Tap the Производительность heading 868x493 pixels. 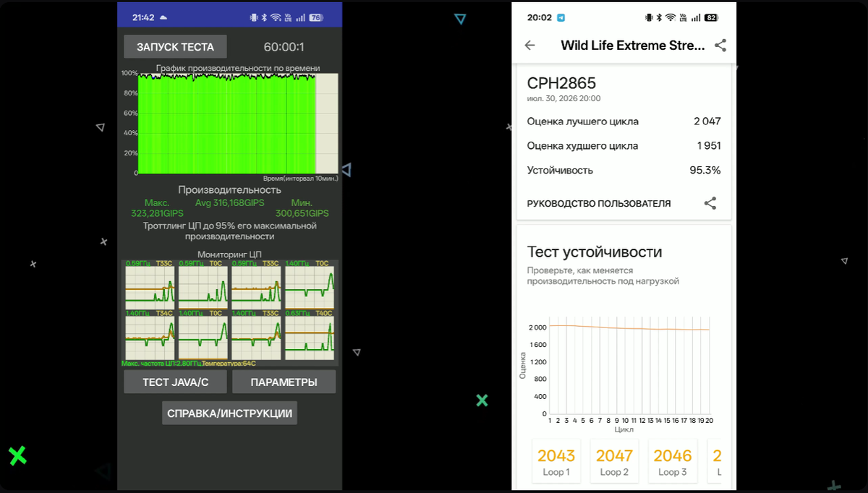tap(229, 189)
